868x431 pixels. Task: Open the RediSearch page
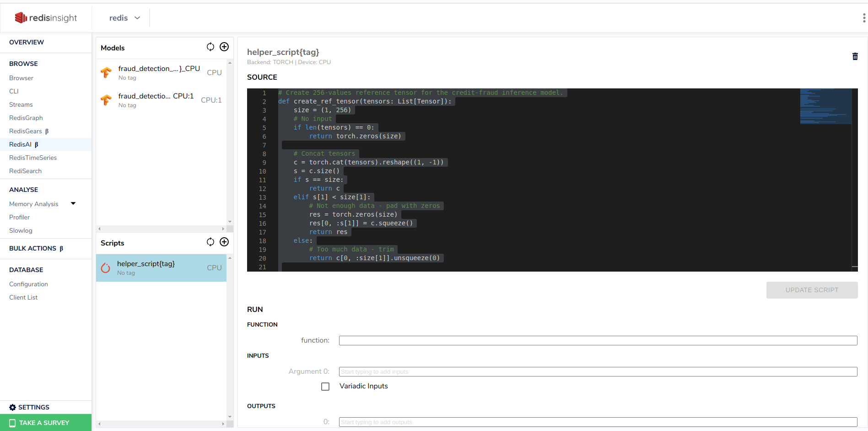[x=26, y=171]
